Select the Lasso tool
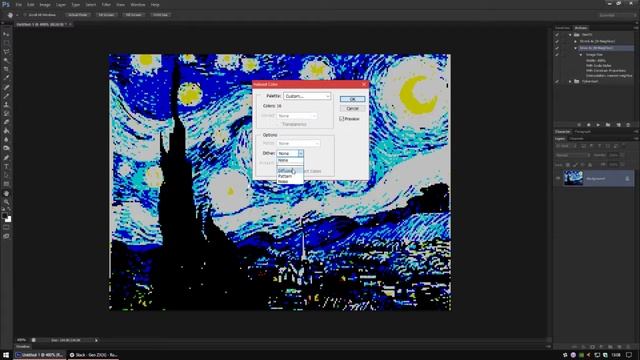Screen dimensions: 640x360 pos(6,52)
